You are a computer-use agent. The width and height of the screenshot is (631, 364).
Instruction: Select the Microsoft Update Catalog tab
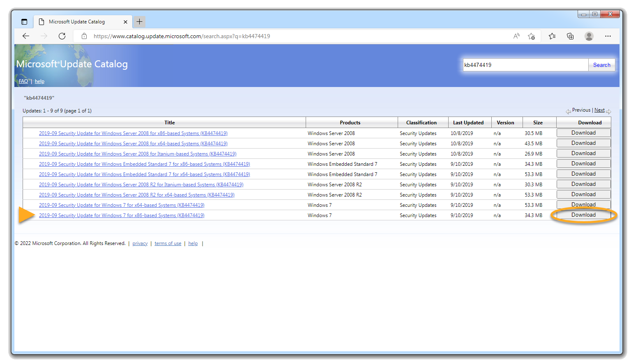[x=77, y=22]
